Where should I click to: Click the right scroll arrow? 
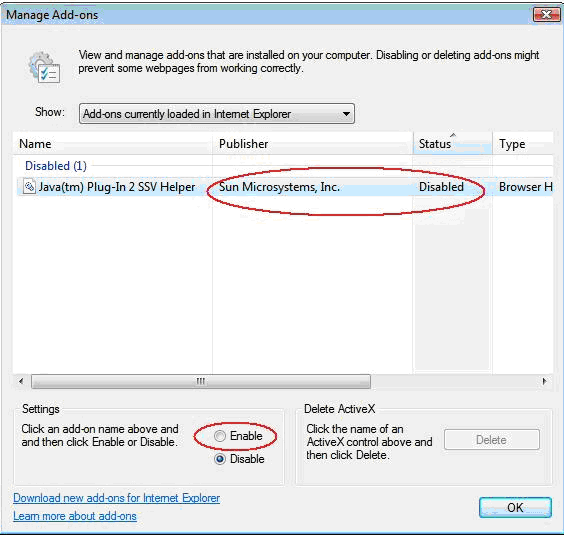tap(545, 381)
